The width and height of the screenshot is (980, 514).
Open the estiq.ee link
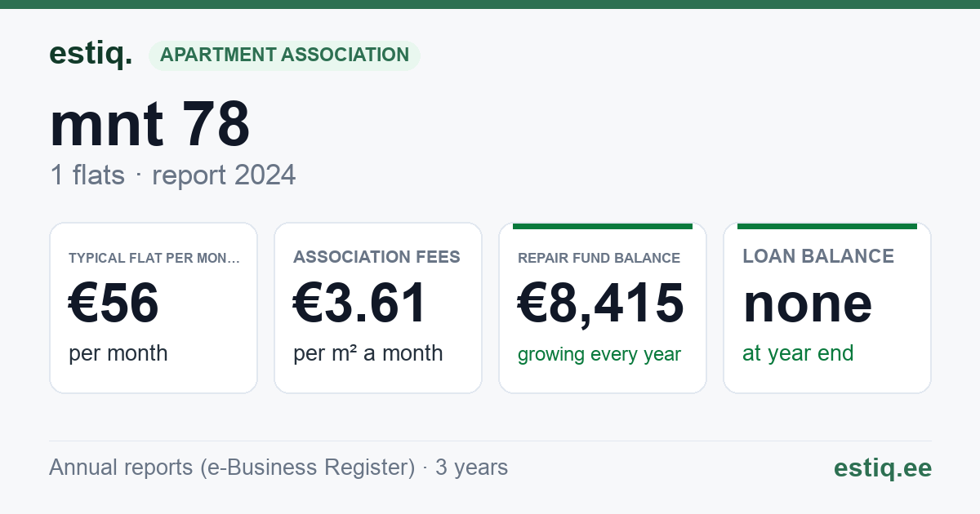[883, 467]
